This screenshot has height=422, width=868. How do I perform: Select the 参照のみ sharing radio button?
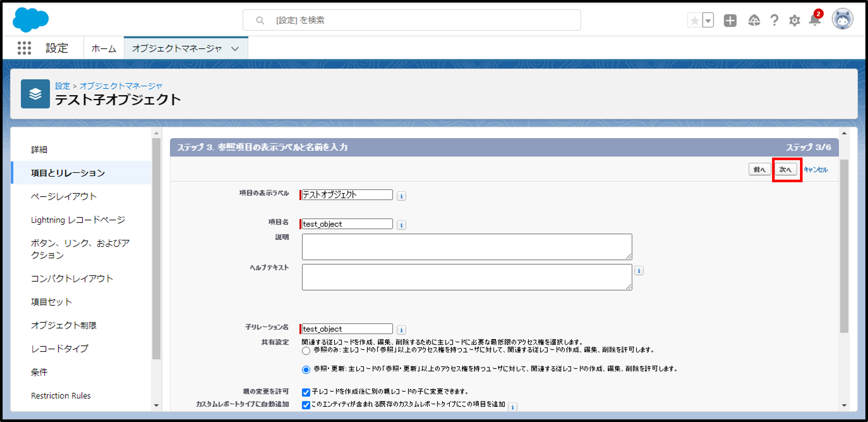point(306,351)
